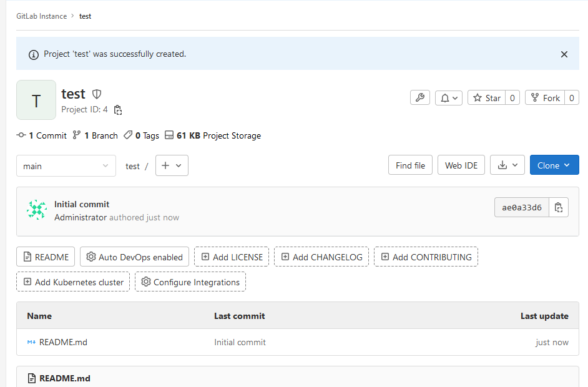Click the notification bell icon

point(445,97)
